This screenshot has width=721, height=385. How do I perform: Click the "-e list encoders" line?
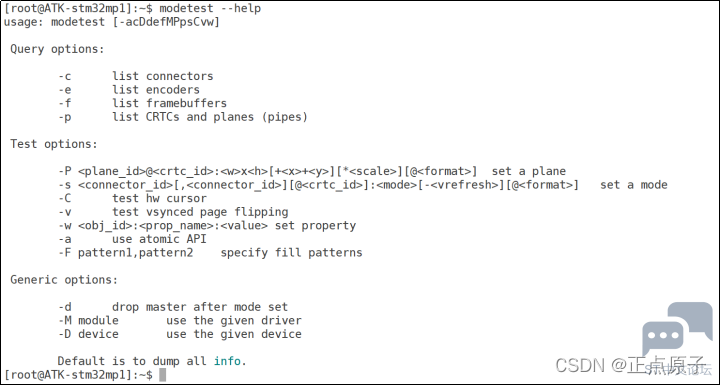[x=129, y=90]
